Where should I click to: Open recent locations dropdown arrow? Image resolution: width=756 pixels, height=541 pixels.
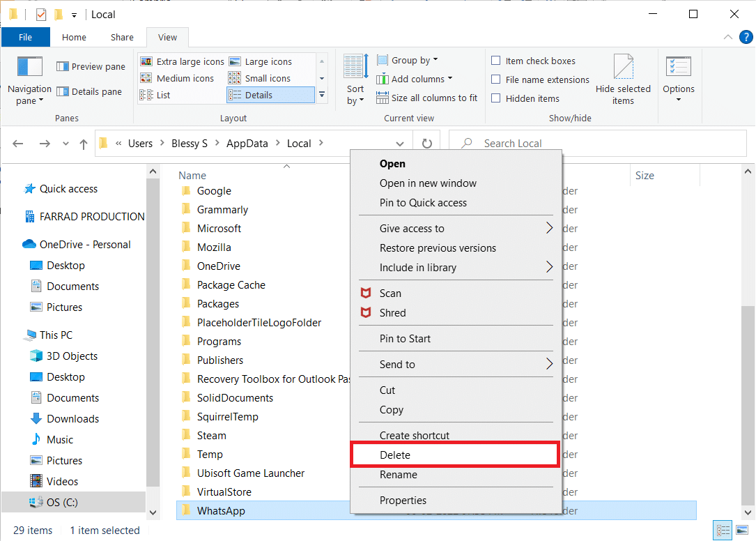[x=65, y=144]
